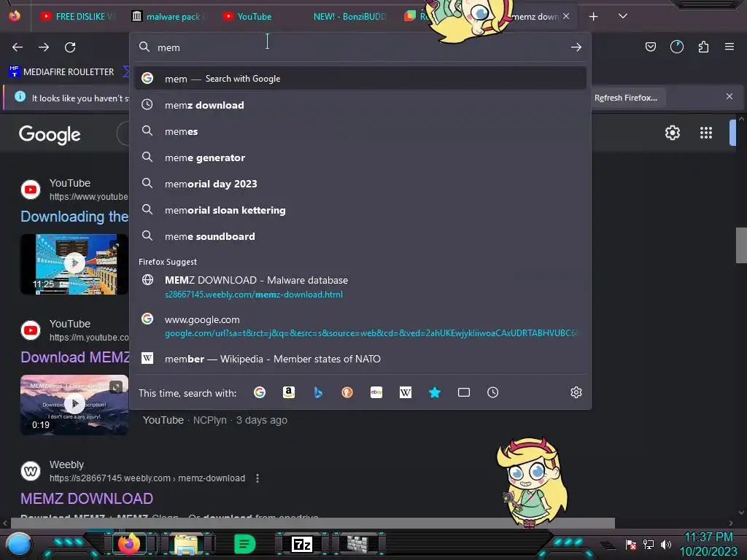Search open tabs with tab icon
Viewport: 747px width, 560px height.
pos(463,392)
